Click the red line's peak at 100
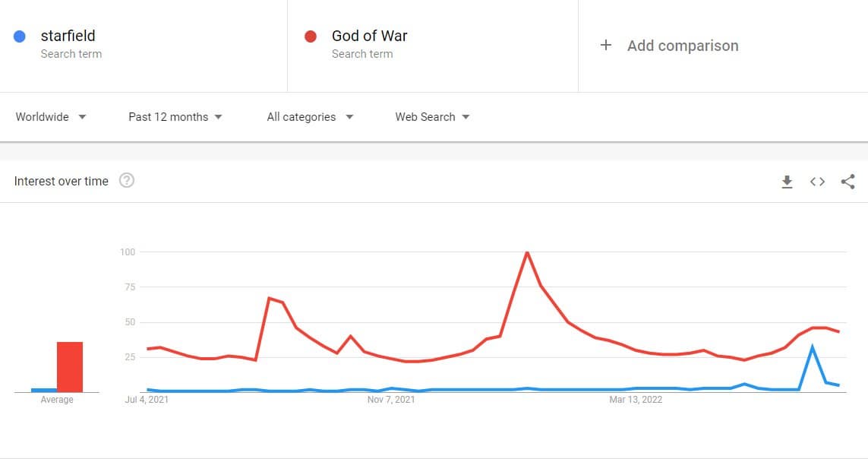868x459 pixels. [527, 252]
